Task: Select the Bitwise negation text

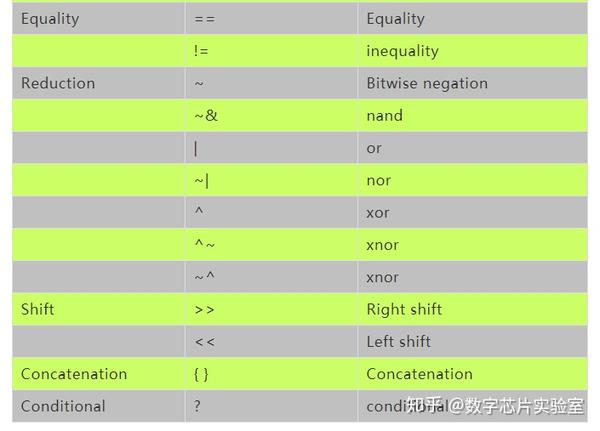Action: (427, 83)
